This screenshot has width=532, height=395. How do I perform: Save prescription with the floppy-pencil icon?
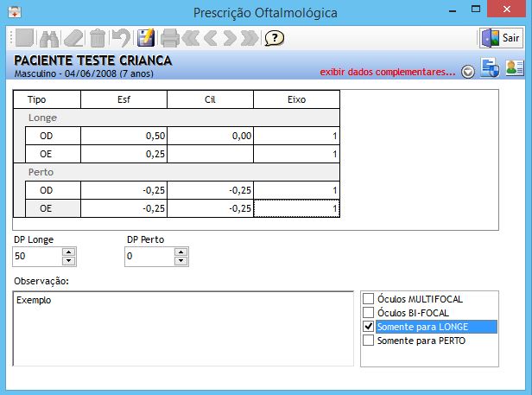[146, 38]
